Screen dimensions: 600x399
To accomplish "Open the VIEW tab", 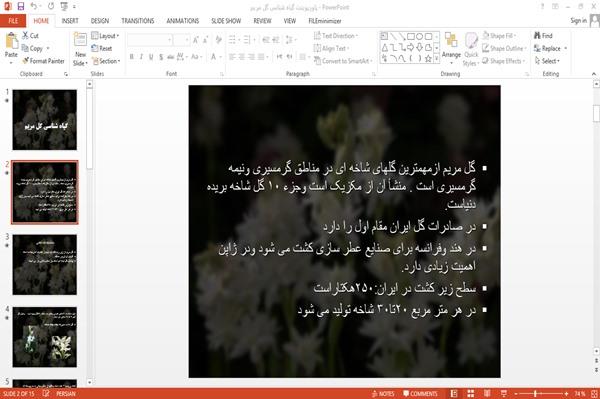I will 290,21.
